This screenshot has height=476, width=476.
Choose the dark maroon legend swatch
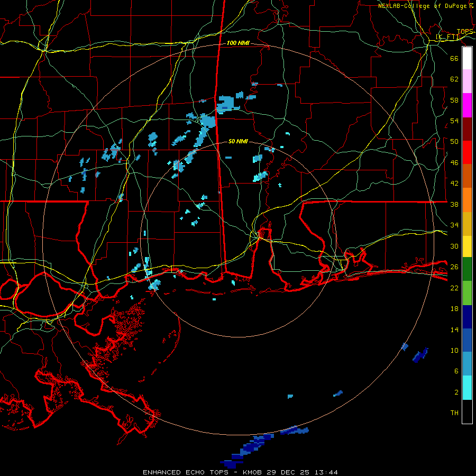[467, 129]
